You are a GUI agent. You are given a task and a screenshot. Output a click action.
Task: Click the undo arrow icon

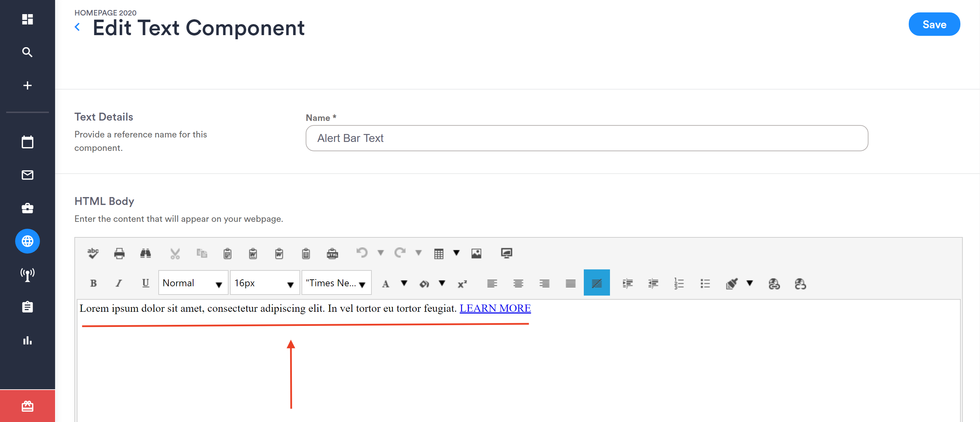[362, 253]
